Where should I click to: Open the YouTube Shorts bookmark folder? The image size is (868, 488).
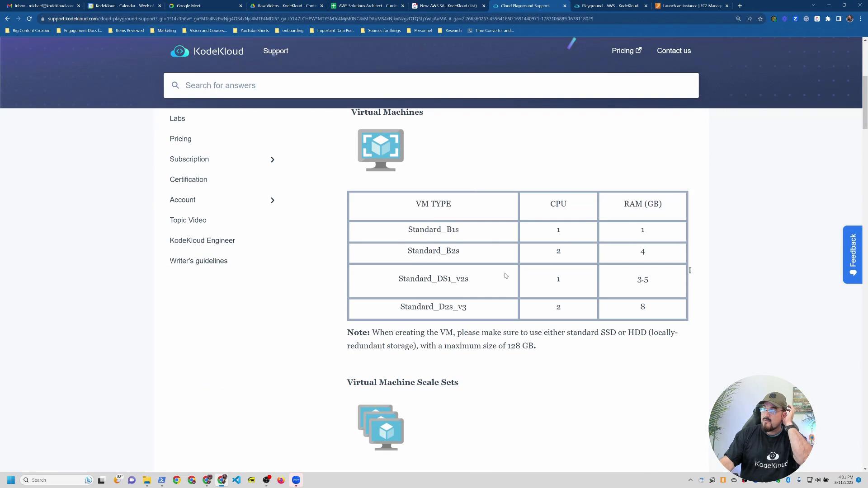tap(251, 31)
